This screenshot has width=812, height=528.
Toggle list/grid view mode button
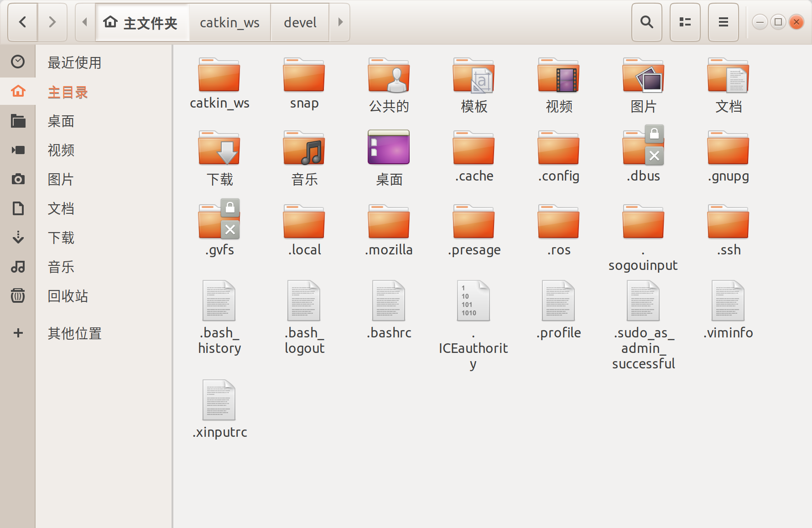click(685, 22)
